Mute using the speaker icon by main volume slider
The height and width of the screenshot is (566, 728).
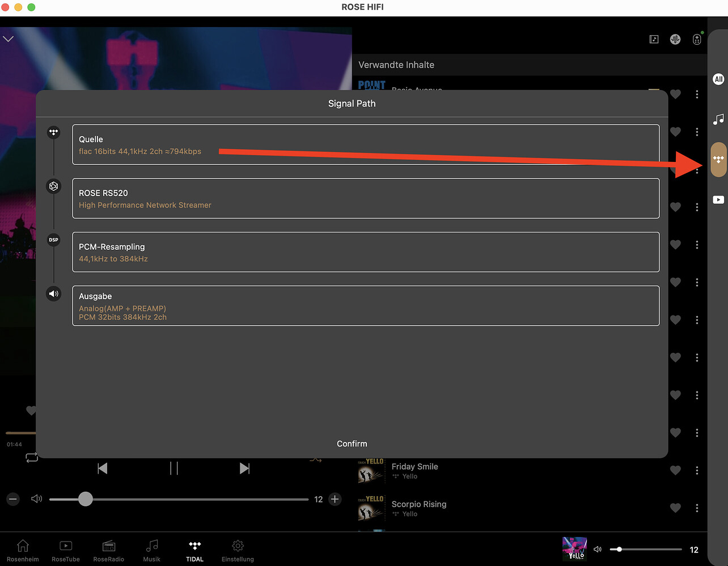[x=37, y=499]
